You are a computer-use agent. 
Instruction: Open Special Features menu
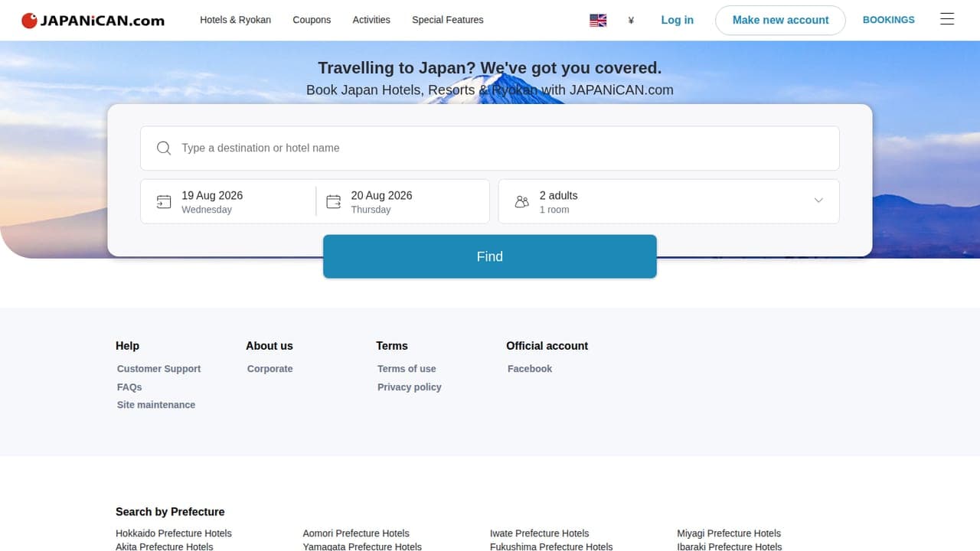tap(448, 20)
